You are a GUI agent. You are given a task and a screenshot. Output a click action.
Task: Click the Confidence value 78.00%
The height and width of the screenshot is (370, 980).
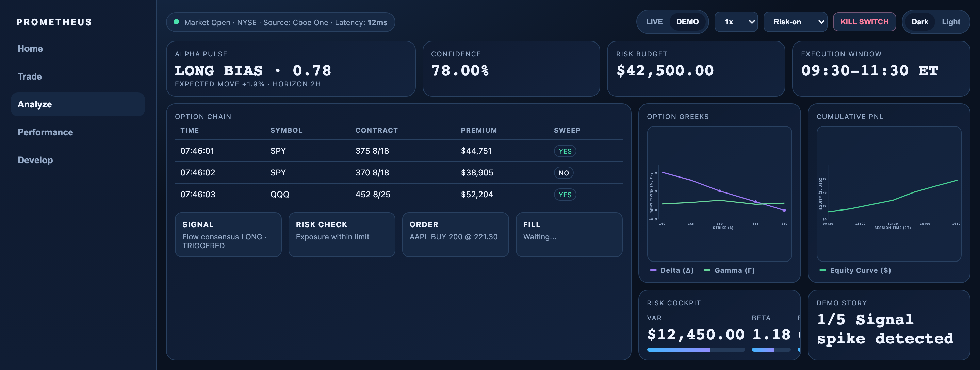pos(460,71)
